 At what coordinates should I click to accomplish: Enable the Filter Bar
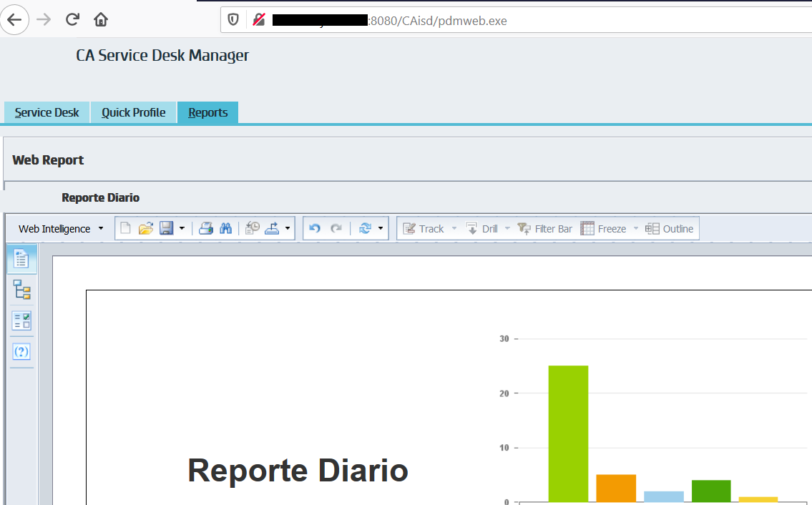[545, 227]
